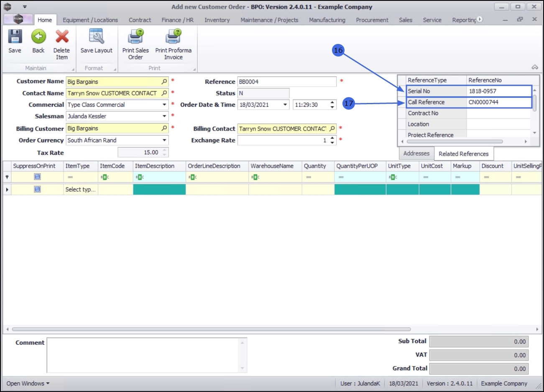Open the Equipment / Locations tab
This screenshot has height=392, width=544.
[90, 20]
